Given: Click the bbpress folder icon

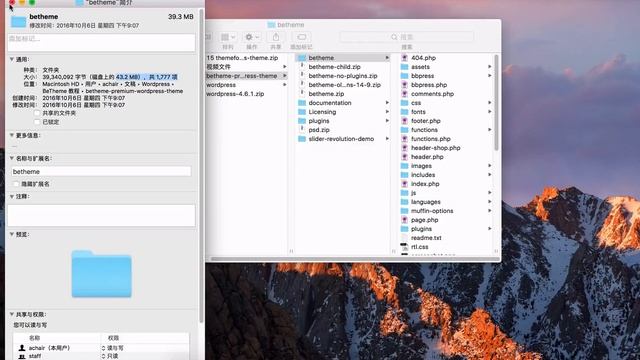Looking at the screenshot, I should pos(404,76).
